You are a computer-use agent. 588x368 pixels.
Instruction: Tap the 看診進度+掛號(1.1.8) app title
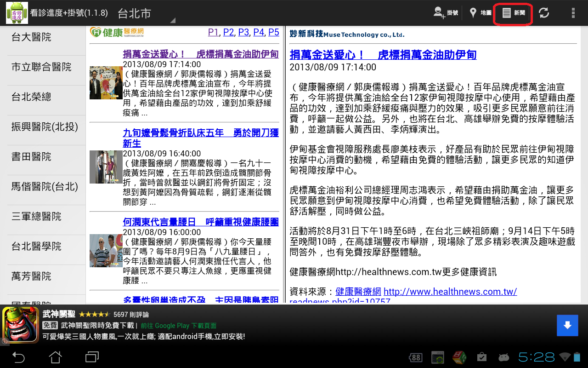click(69, 13)
